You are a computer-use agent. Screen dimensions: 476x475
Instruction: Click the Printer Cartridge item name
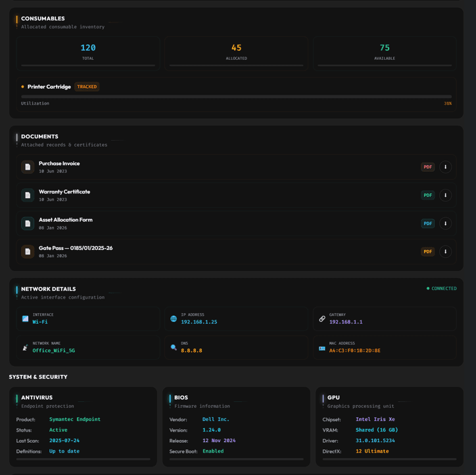point(49,87)
